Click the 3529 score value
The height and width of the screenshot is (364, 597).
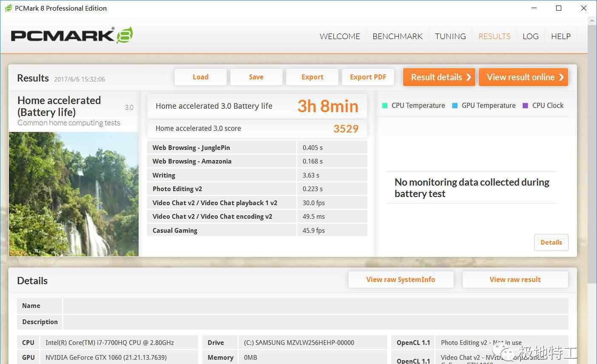(x=346, y=129)
